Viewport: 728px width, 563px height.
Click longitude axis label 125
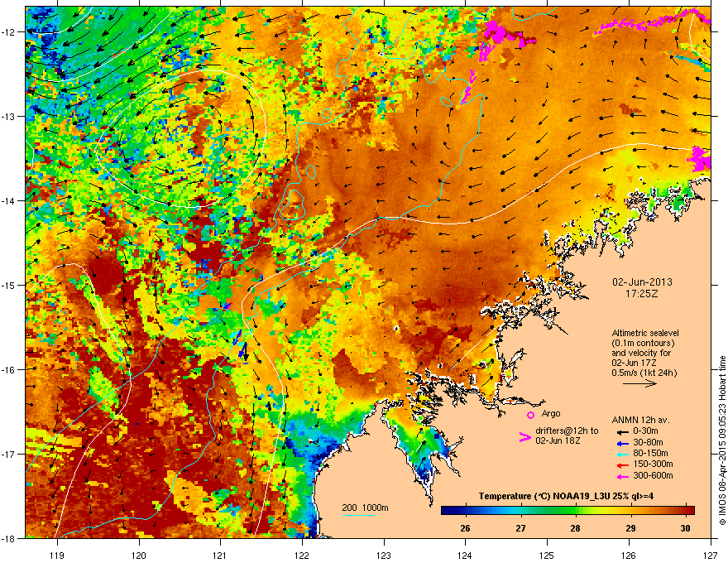[548, 555]
